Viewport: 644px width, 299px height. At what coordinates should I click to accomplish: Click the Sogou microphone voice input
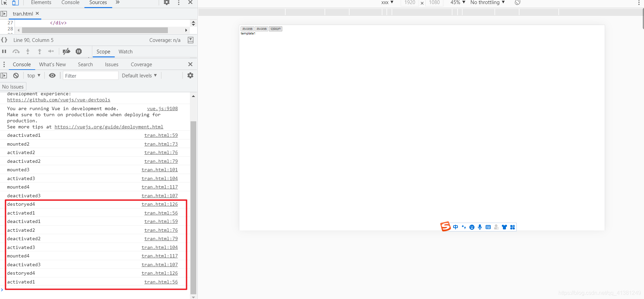[x=480, y=227]
